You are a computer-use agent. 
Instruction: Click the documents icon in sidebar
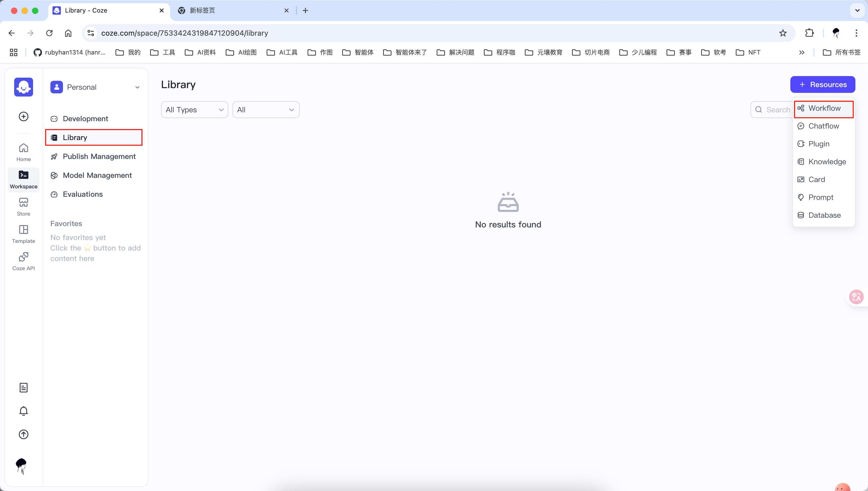pos(23,387)
